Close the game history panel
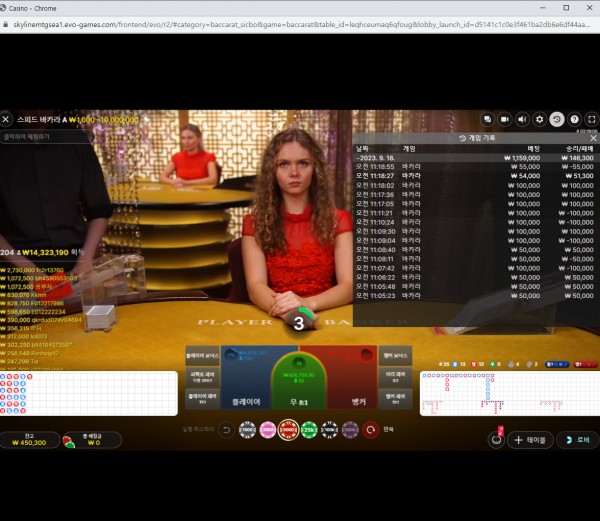This screenshot has width=600, height=521. (593, 138)
